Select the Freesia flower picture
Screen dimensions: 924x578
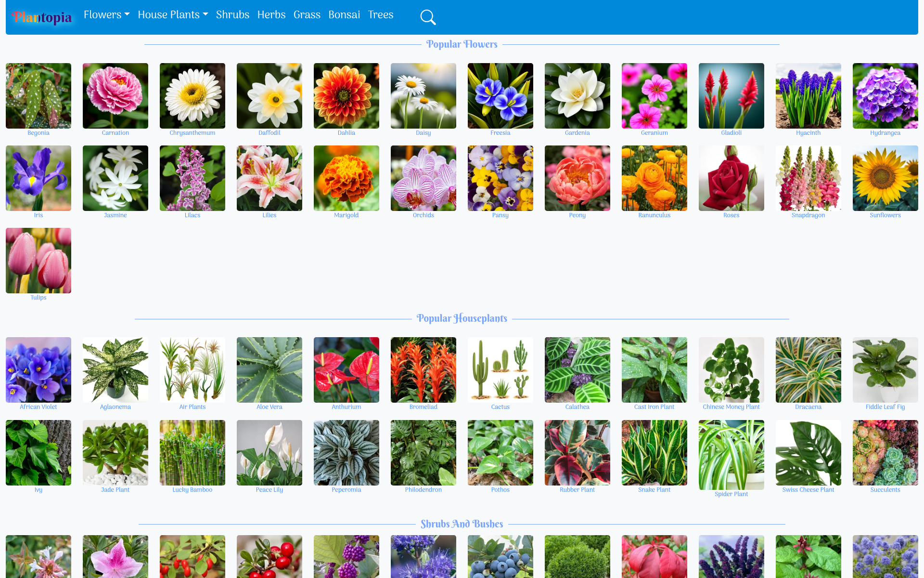500,96
